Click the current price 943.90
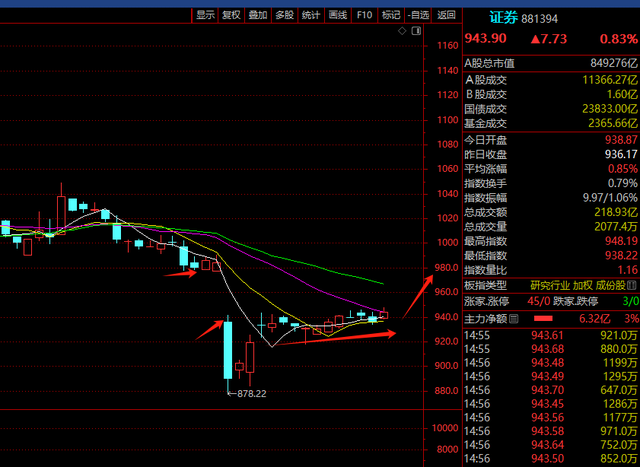 tap(486, 38)
